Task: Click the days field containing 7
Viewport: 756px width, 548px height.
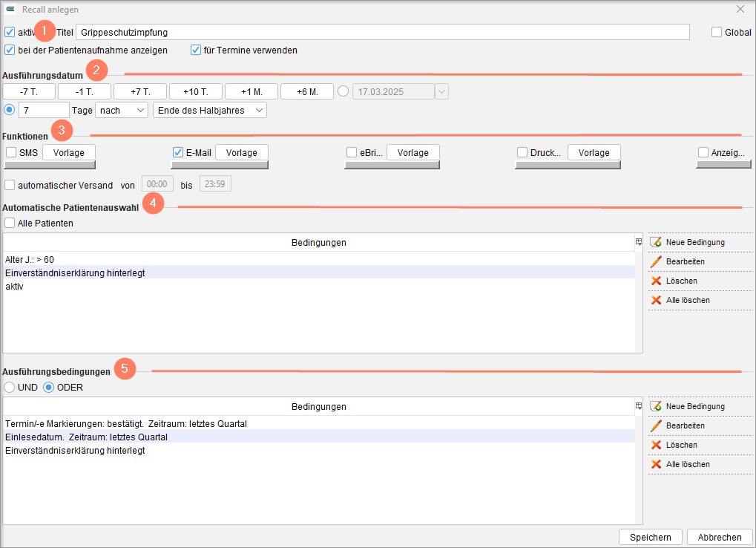Action: coord(45,111)
